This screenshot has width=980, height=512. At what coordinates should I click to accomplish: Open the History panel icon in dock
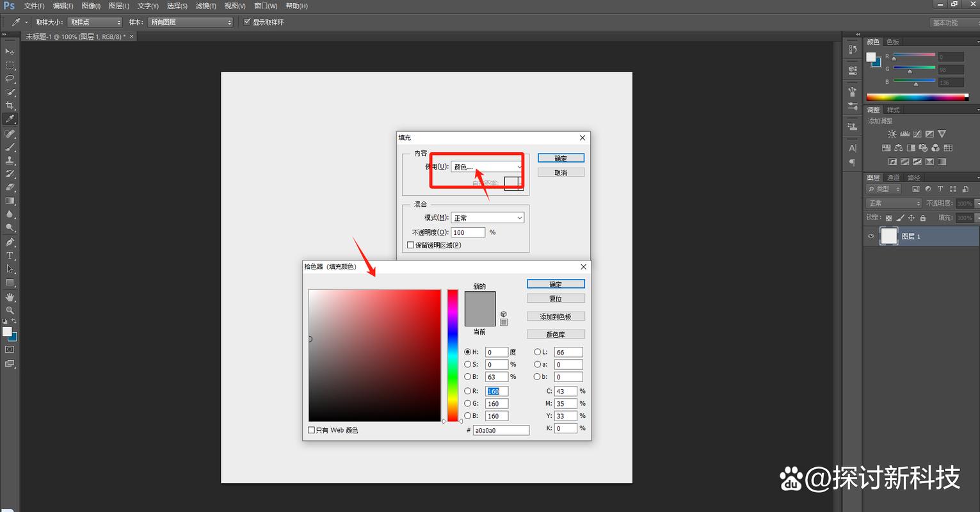[852, 49]
